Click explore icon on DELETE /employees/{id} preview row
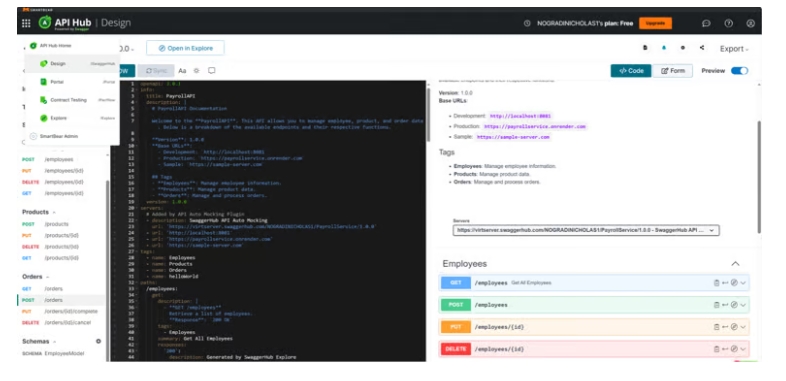Screen dimensions: 786x381 click(734, 349)
